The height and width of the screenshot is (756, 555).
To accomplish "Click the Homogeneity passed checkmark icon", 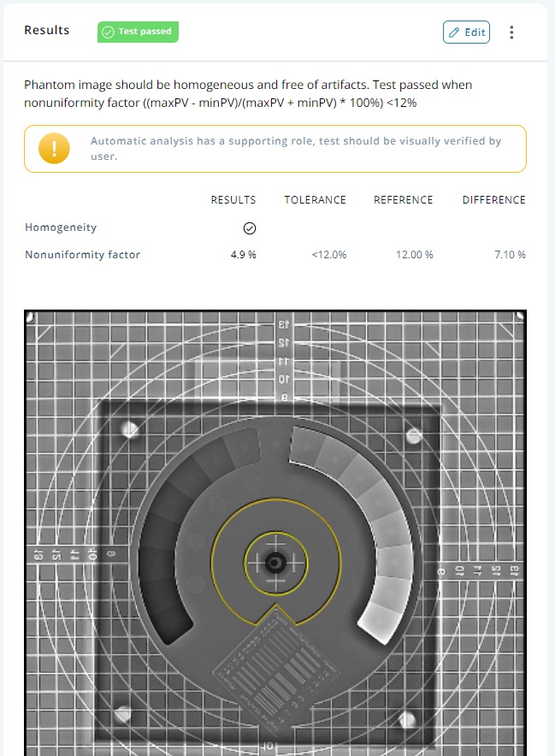I will coord(250,228).
